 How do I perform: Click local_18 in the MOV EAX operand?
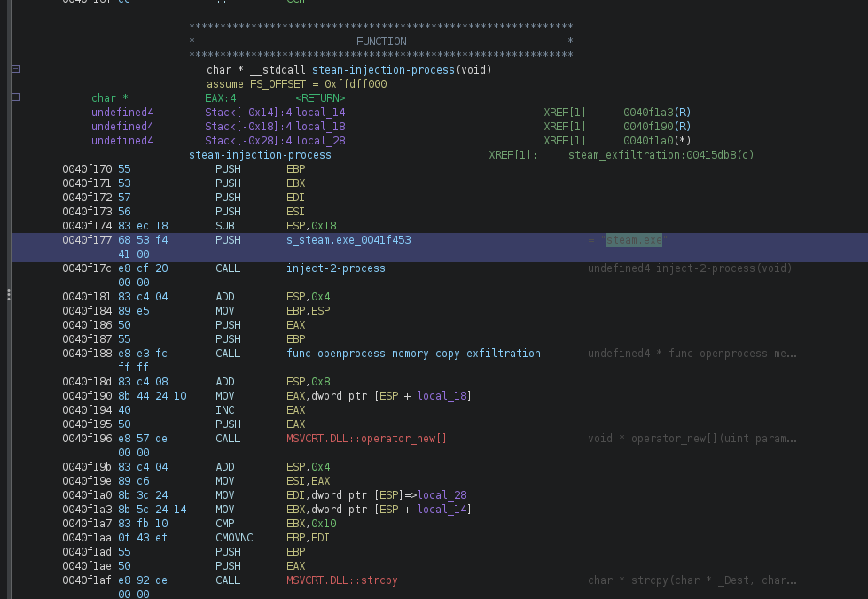pyautogui.click(x=442, y=396)
